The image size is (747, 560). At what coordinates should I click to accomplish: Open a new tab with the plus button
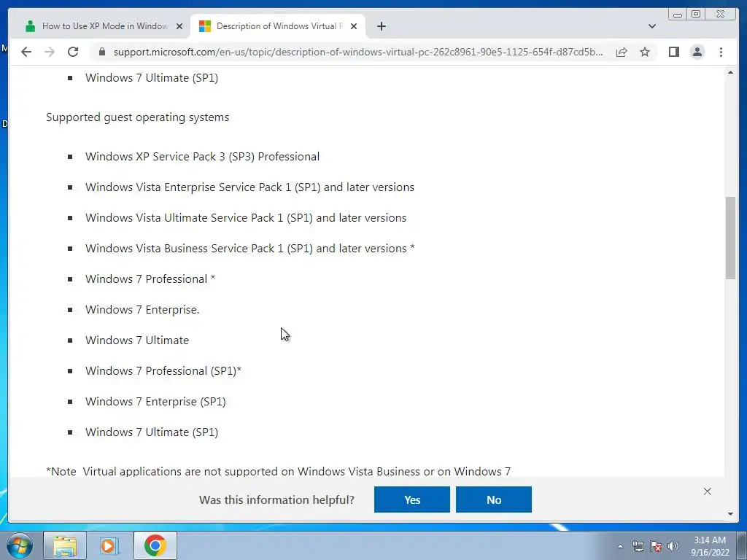pos(381,26)
